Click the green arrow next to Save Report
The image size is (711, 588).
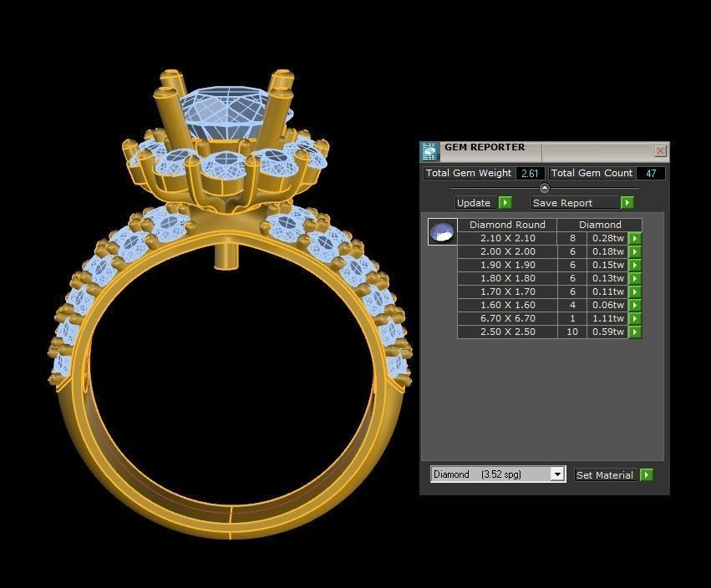pos(627,203)
